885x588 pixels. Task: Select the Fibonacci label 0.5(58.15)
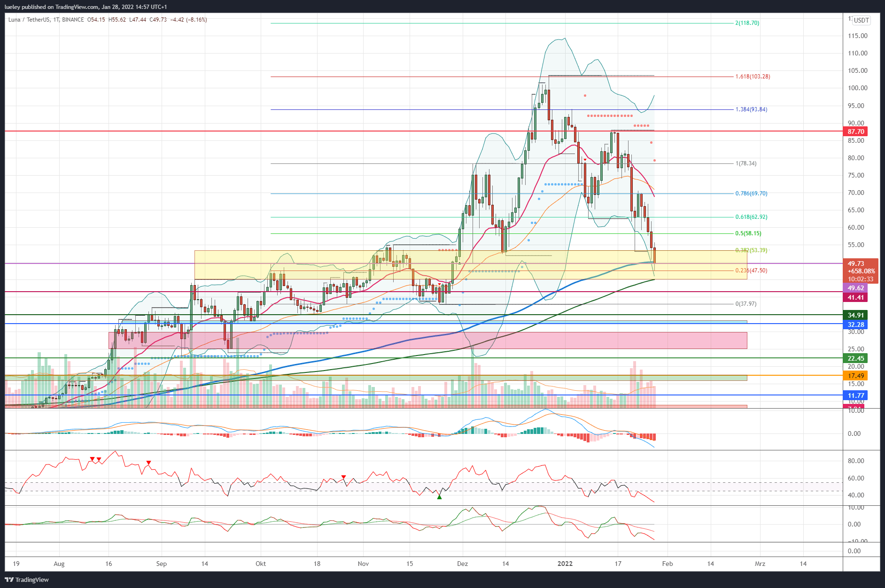pyautogui.click(x=748, y=233)
